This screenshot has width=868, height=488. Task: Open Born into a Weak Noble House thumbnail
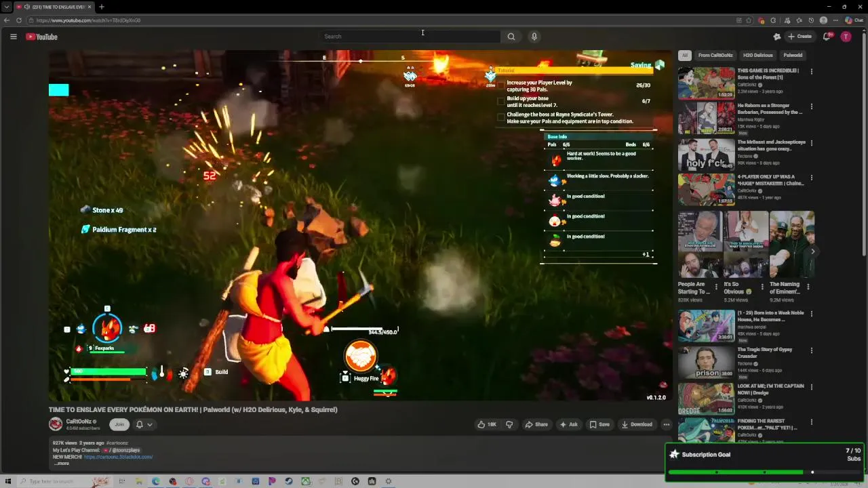[706, 326]
